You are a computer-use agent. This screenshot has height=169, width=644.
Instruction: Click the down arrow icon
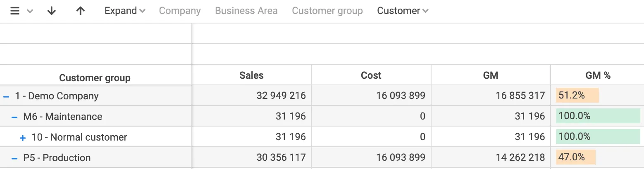click(x=52, y=11)
